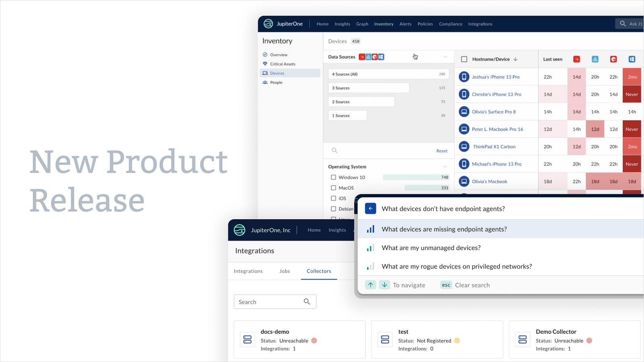Click the red source icon in the Last seen header
Viewport: 644px width, 362px height.
click(577, 59)
